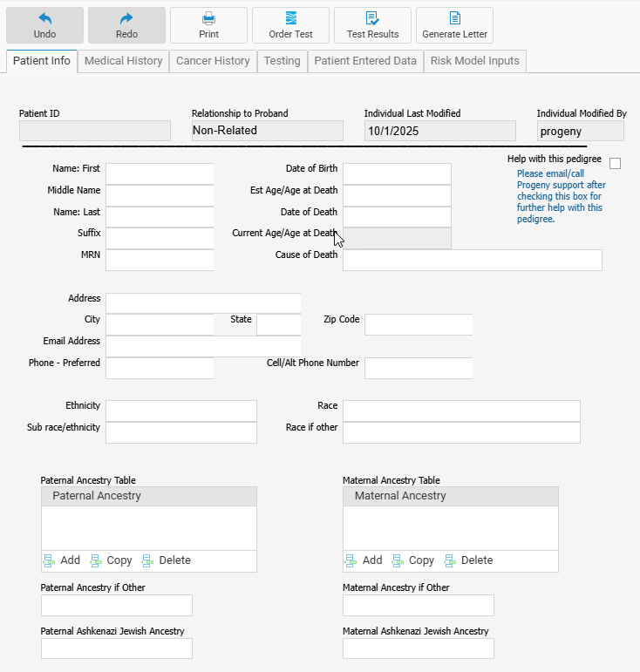Click the Ethnicity field
Screen dimensions: 640x672
180,411
